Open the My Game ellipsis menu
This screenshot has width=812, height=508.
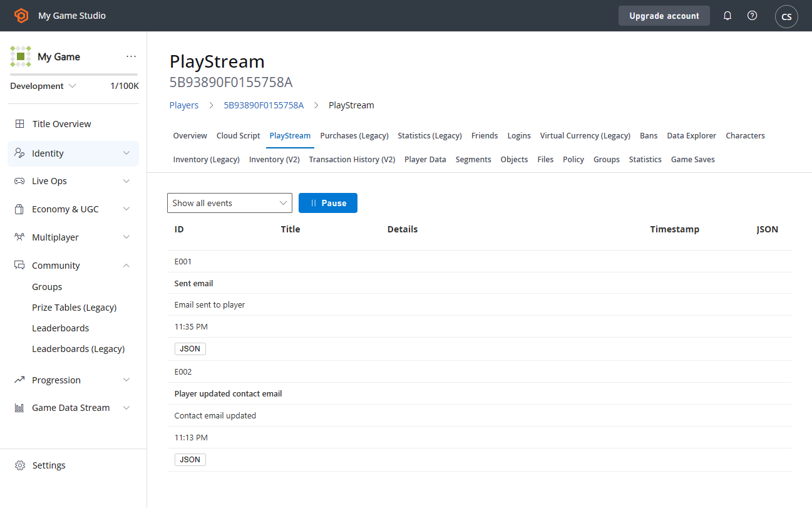coord(131,56)
